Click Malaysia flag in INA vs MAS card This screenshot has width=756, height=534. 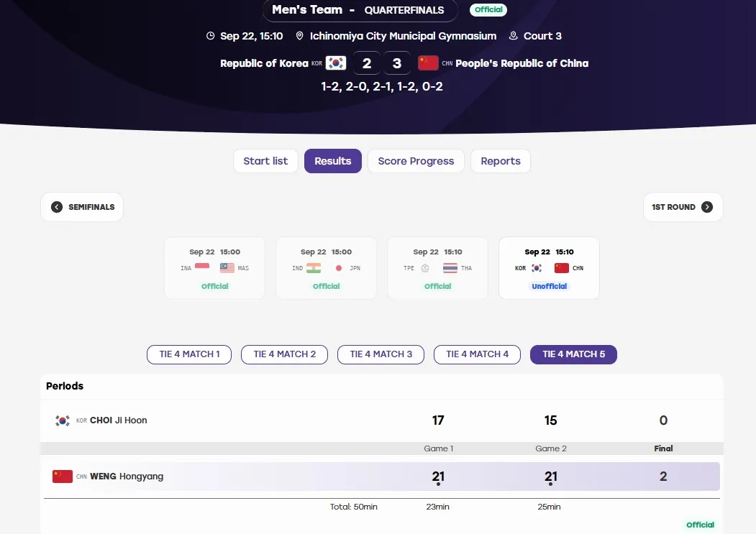(x=227, y=268)
